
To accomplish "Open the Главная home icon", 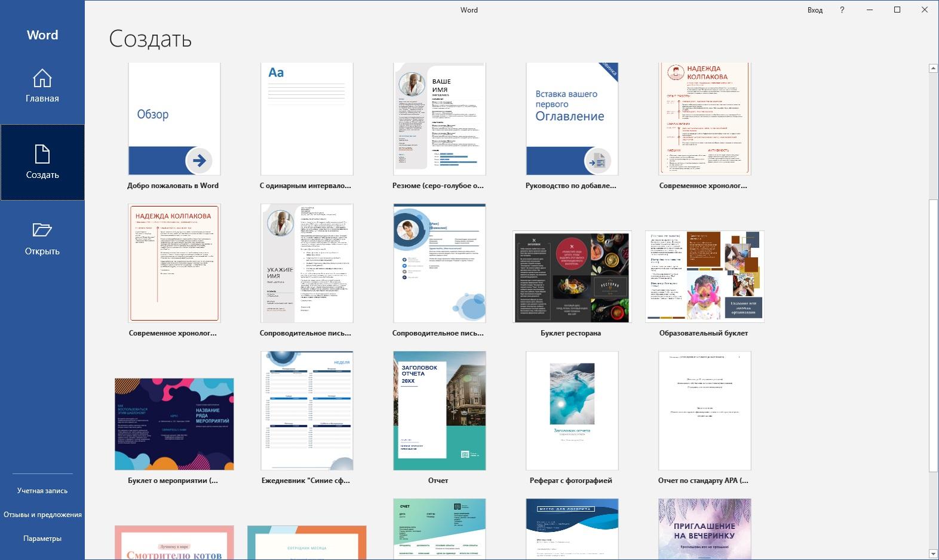I will pyautogui.click(x=42, y=78).
